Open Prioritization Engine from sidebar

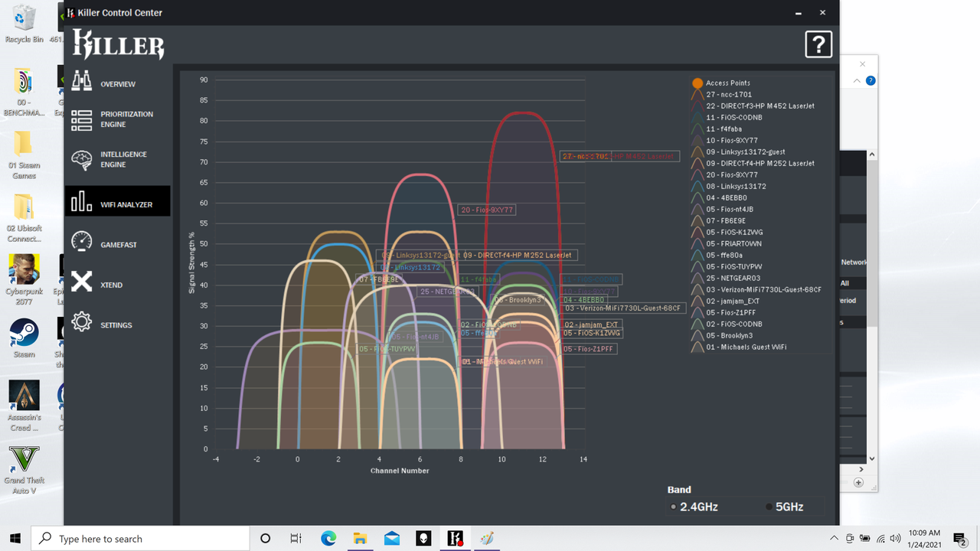point(117,119)
